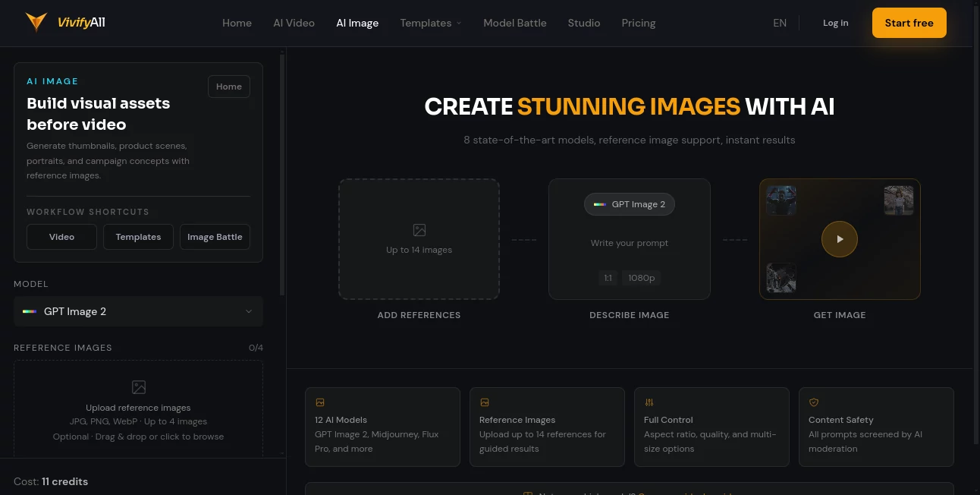
Task: Click the Full Control sliders icon
Action: tap(649, 402)
